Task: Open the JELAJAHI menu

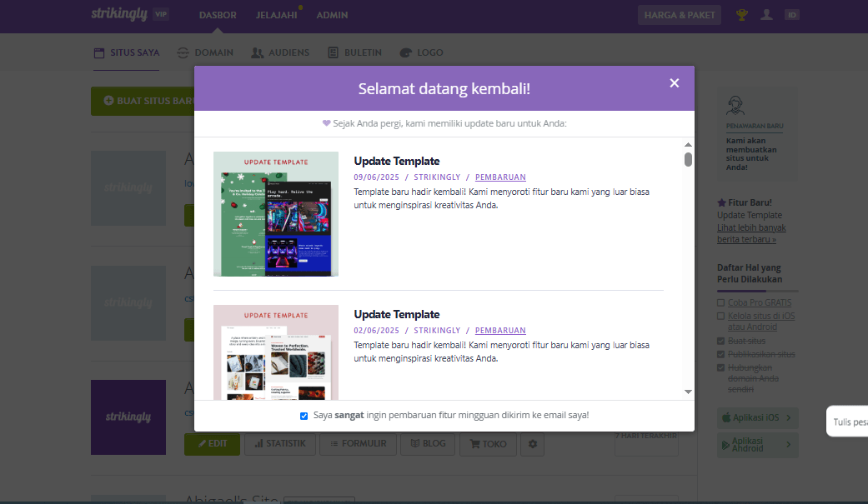Action: pos(276,15)
